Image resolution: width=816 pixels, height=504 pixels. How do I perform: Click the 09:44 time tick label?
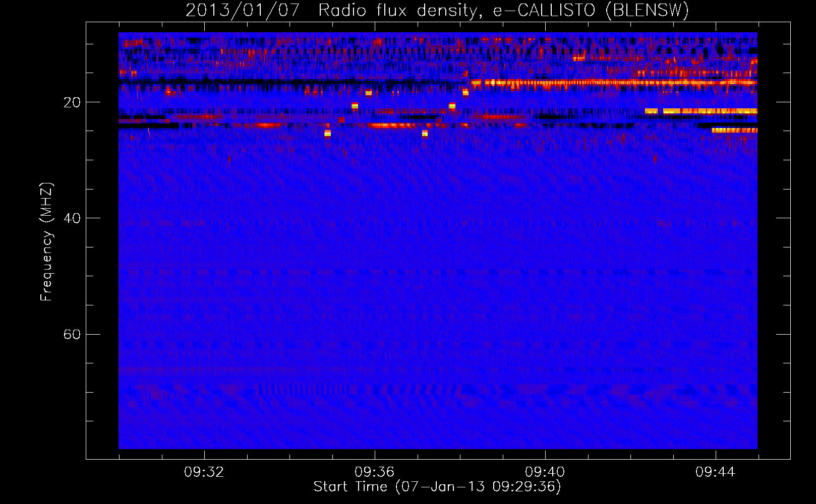[715, 472]
